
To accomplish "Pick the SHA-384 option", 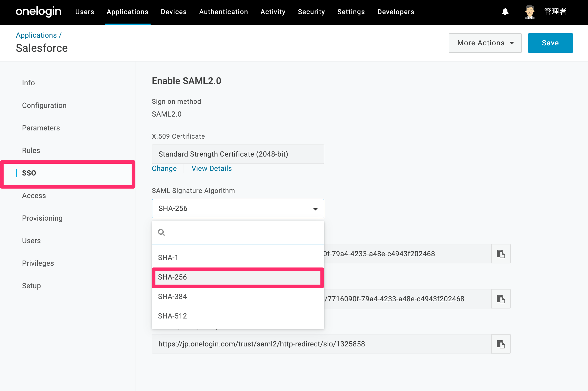I will [x=238, y=296].
